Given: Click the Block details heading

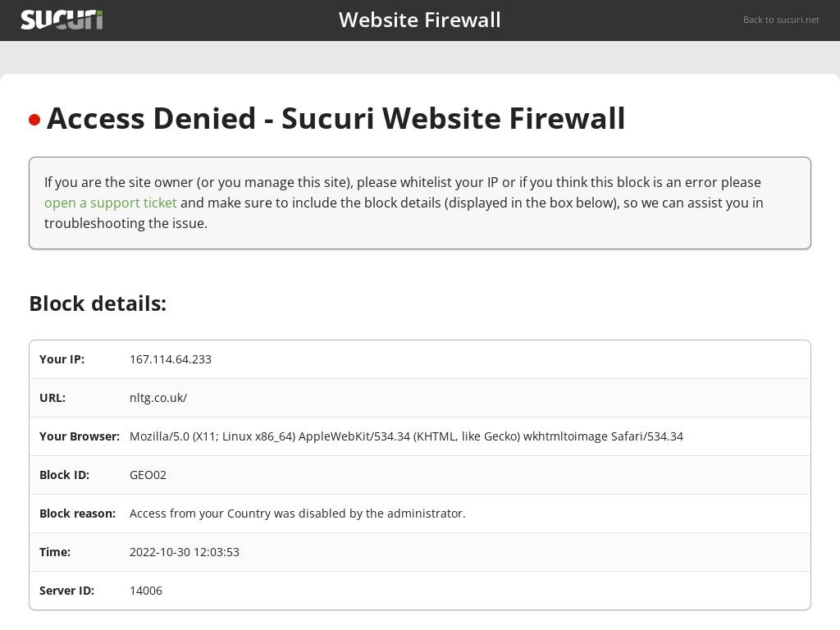Looking at the screenshot, I should [x=98, y=304].
